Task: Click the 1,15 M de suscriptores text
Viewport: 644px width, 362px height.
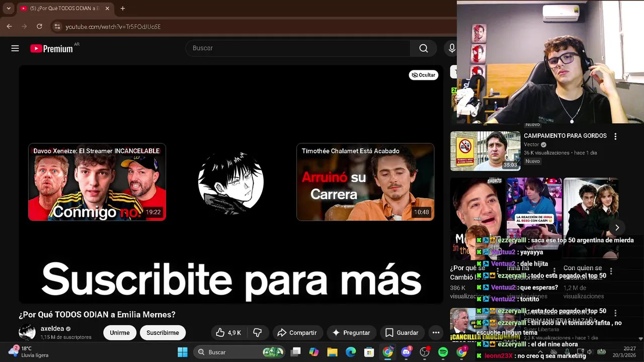Action: [66, 337]
